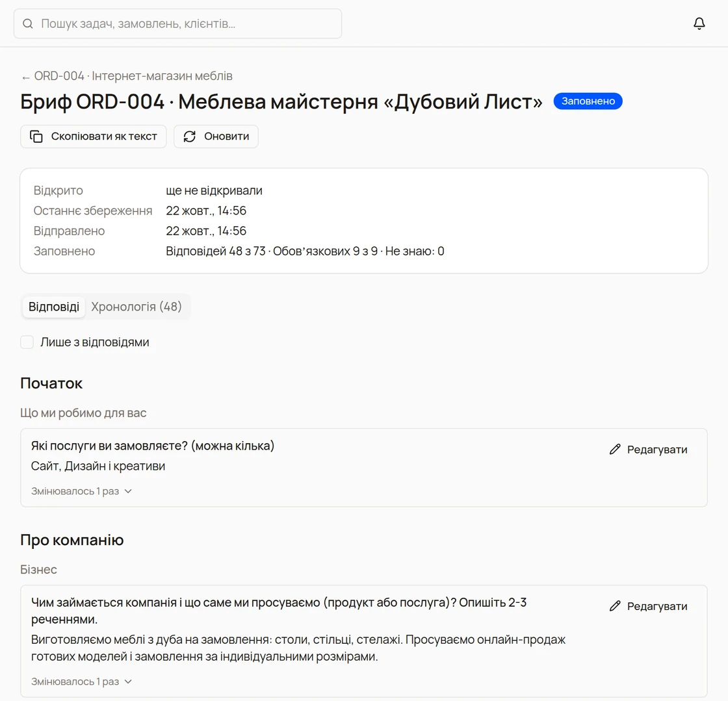Click the «Скопіювати як текст» button
728x701 pixels.
(94, 136)
